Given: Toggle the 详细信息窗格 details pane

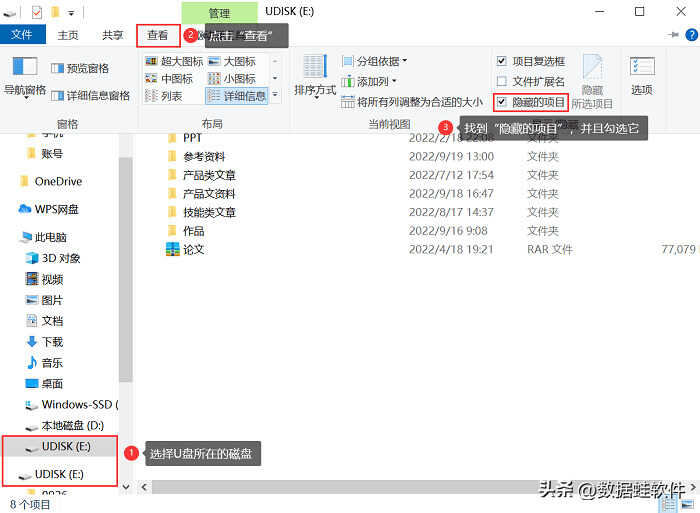Looking at the screenshot, I should [x=90, y=96].
